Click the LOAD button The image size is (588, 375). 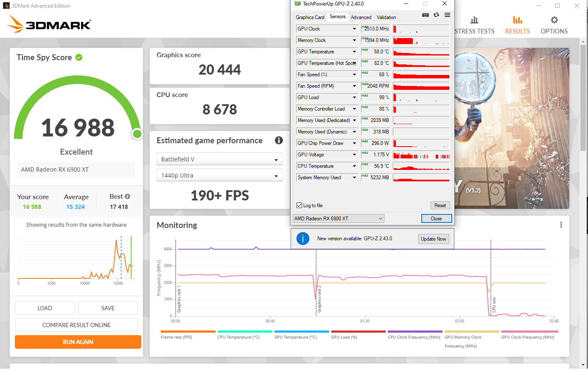click(x=45, y=308)
